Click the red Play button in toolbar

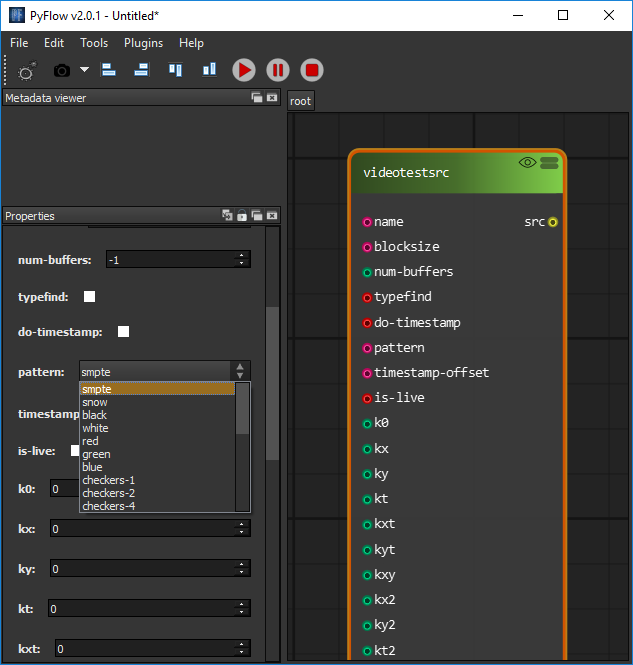coord(244,70)
